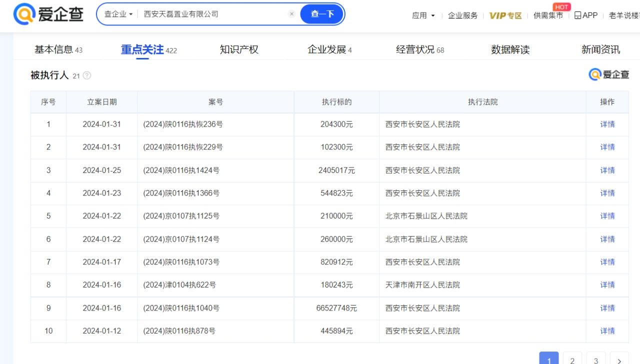Click the 执行标的 column header
The width and height of the screenshot is (640, 364).
click(337, 102)
